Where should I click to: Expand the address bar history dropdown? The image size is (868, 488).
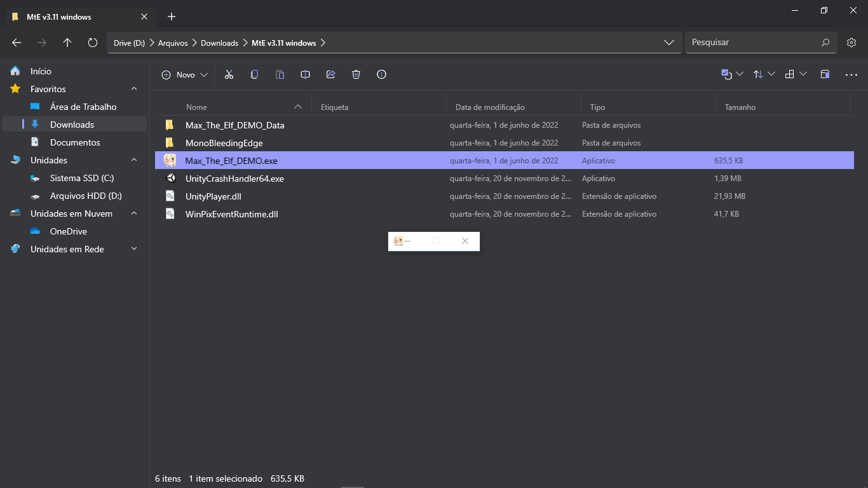pyautogui.click(x=669, y=43)
